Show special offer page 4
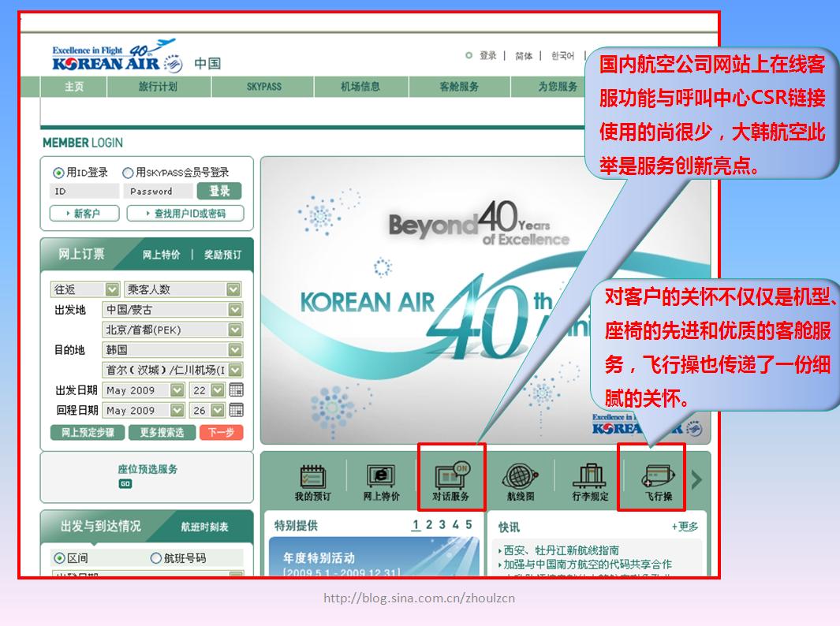Image resolution: width=840 pixels, height=626 pixels. tap(455, 525)
